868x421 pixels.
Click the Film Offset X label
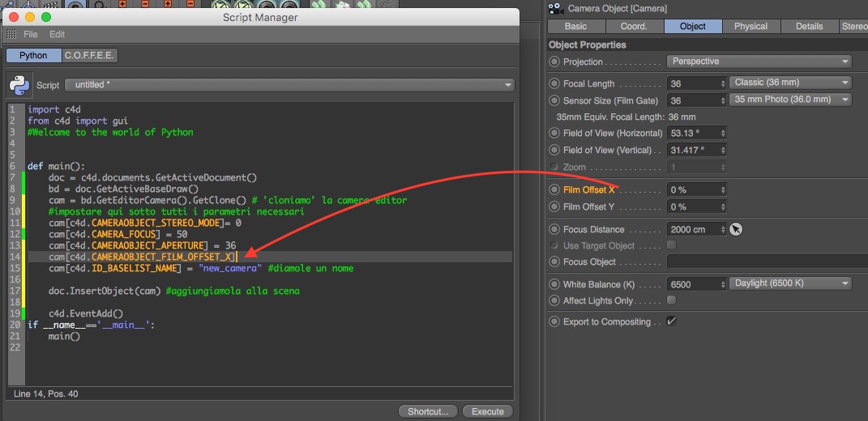[588, 189]
